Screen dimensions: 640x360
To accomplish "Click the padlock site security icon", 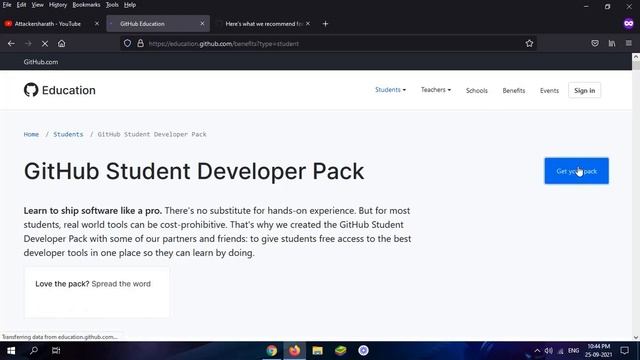I will [x=140, y=43].
